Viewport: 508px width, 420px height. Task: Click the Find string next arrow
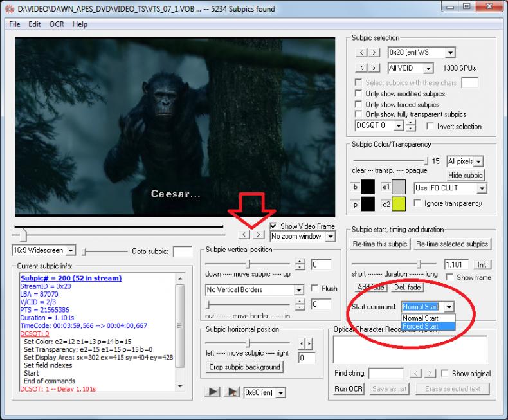coord(430,373)
